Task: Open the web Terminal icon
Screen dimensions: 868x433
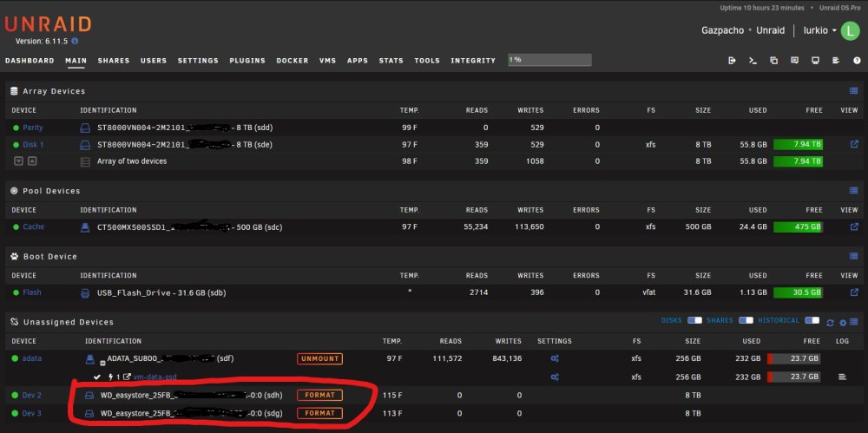Action: (x=753, y=61)
